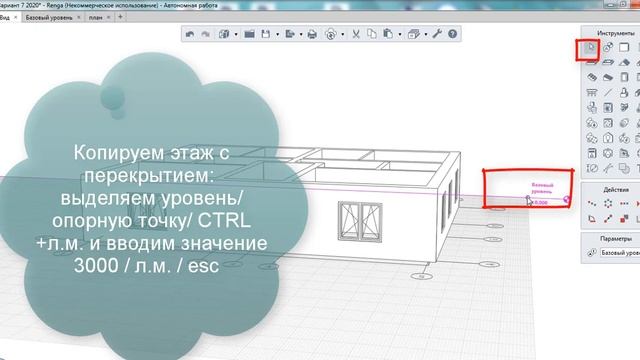Open the dropdown next to the 3D view icon
This screenshot has height=360, width=640.
pos(236,35)
